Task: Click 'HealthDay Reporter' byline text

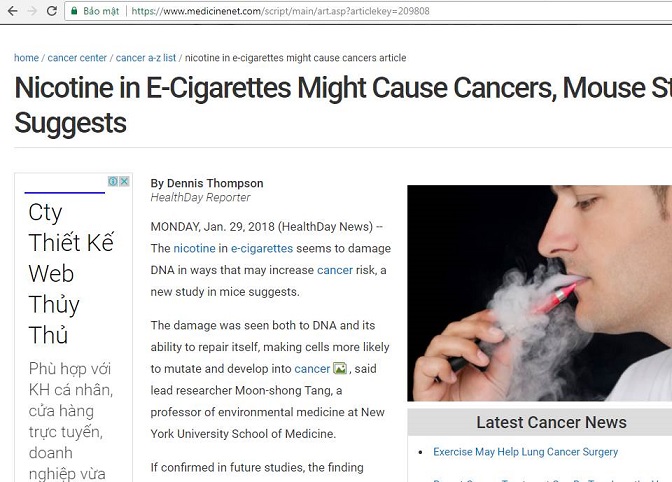Action: pyautogui.click(x=200, y=198)
